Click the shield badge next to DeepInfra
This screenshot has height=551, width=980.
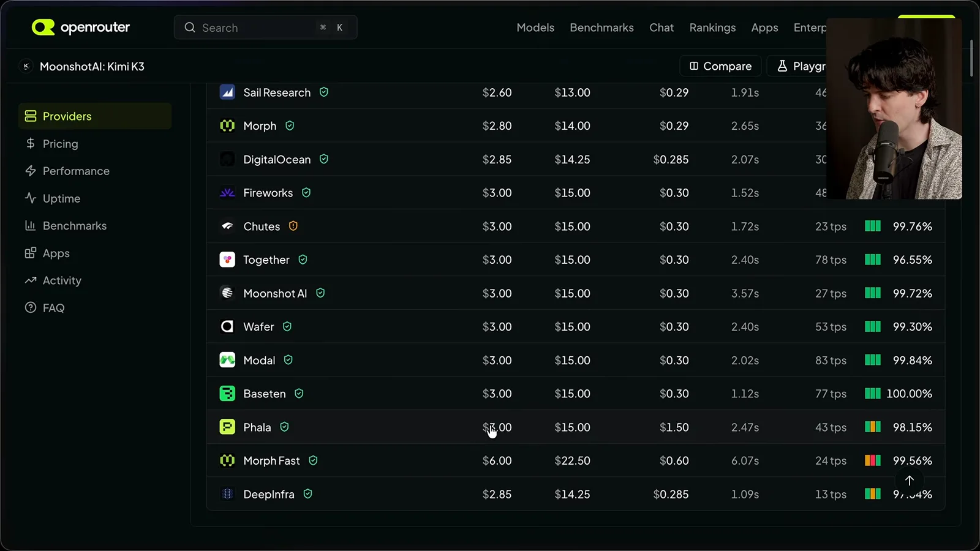(308, 493)
